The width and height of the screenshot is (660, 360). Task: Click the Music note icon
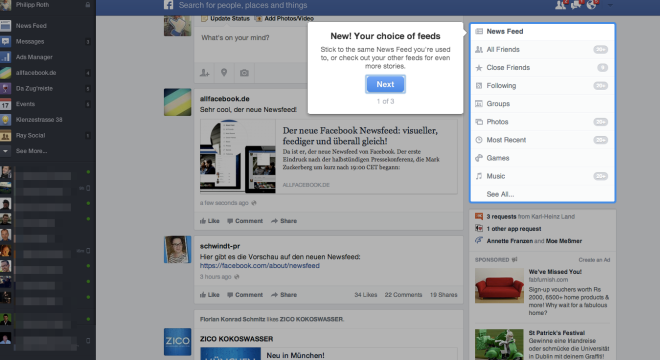tap(479, 176)
